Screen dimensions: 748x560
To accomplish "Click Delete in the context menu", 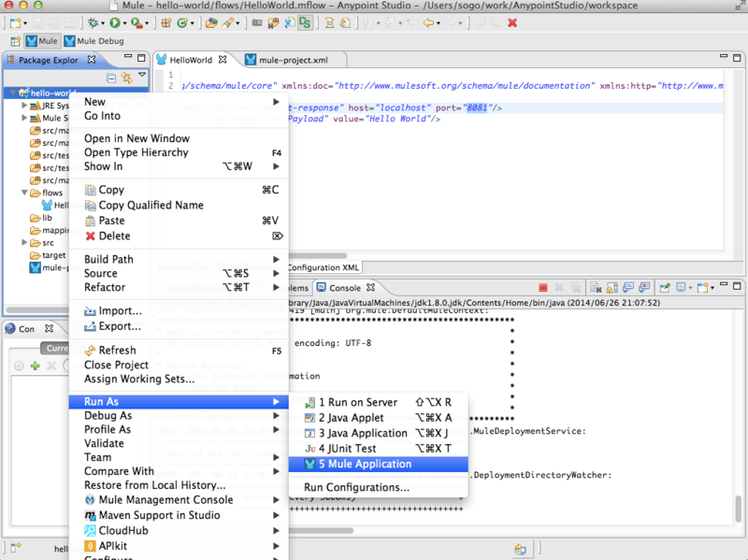I will click(179, 237).
